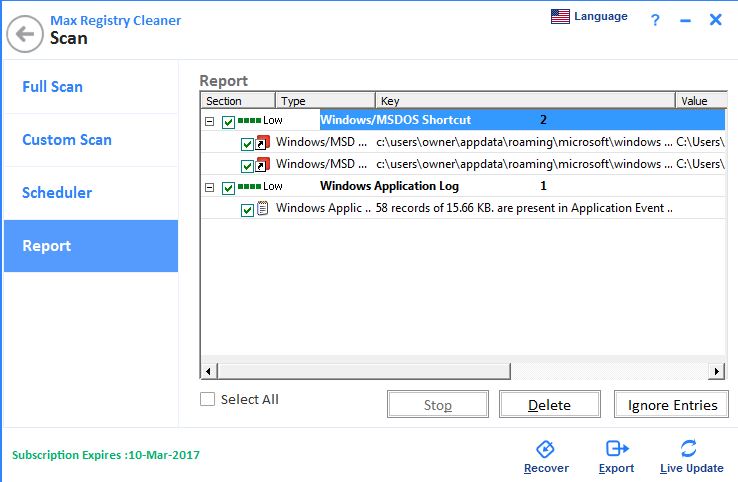Click the Type column header

click(325, 101)
